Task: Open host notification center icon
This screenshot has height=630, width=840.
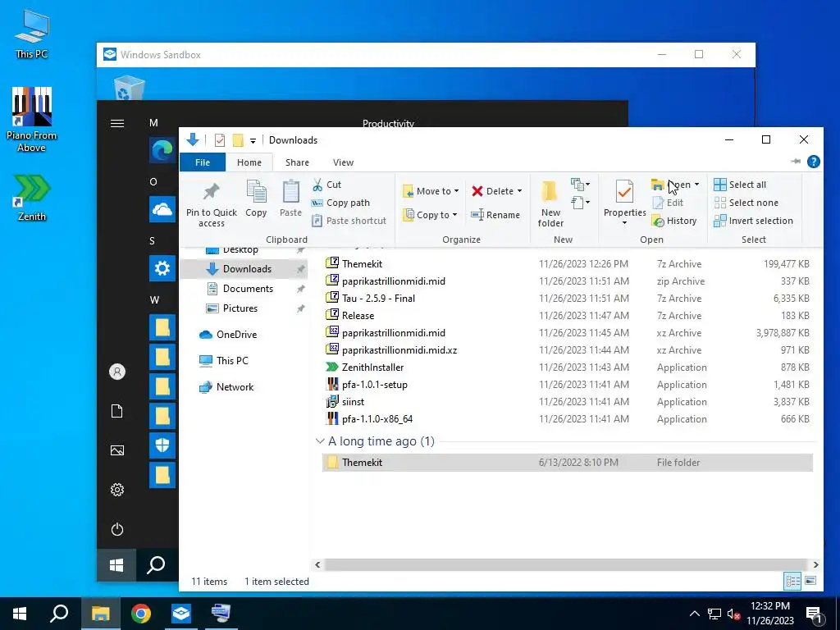Action: tap(814, 614)
